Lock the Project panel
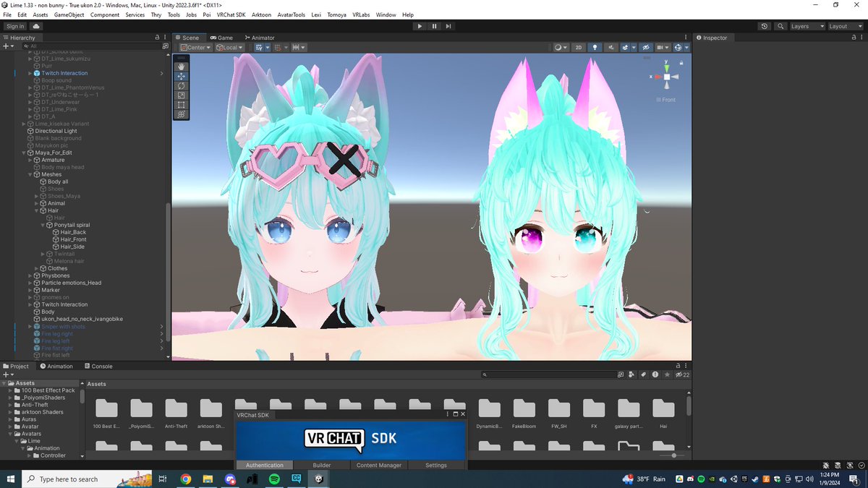Viewport: 868px width, 488px height. click(x=678, y=366)
